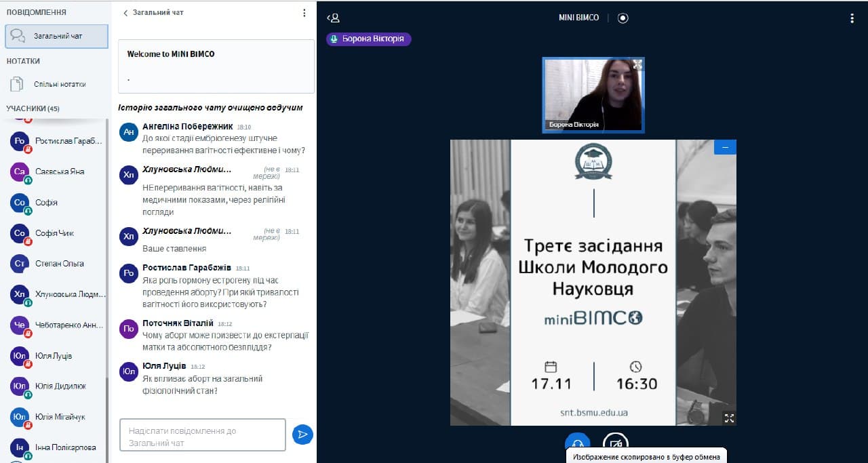Click the recording indicator beside MINI BIMCO
The width and height of the screenshot is (868, 463).
pos(623,18)
